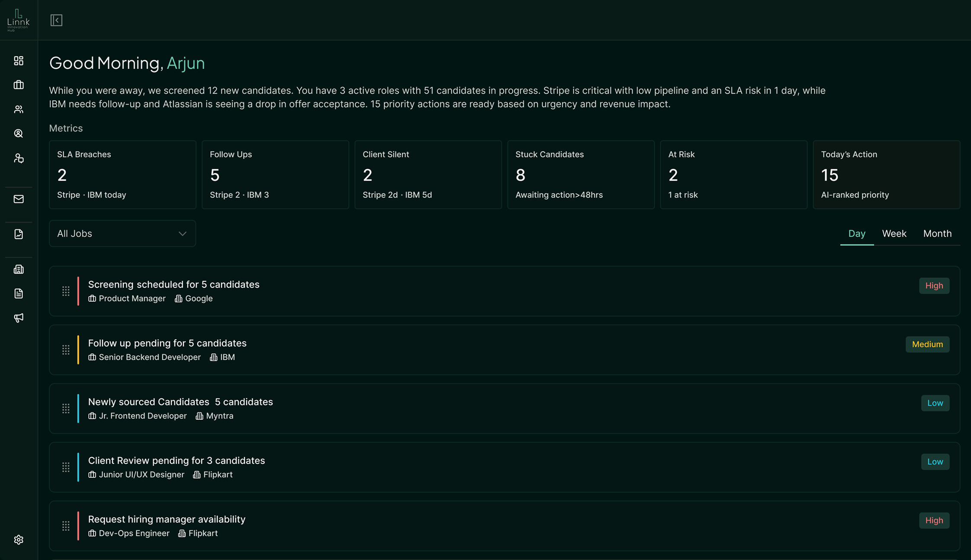Grab the drag handle of Request hiring manager row
971x560 pixels.
66,526
